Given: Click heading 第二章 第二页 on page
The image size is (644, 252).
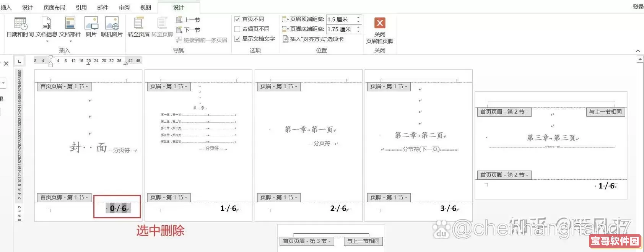Looking at the screenshot, I should coord(419,135).
